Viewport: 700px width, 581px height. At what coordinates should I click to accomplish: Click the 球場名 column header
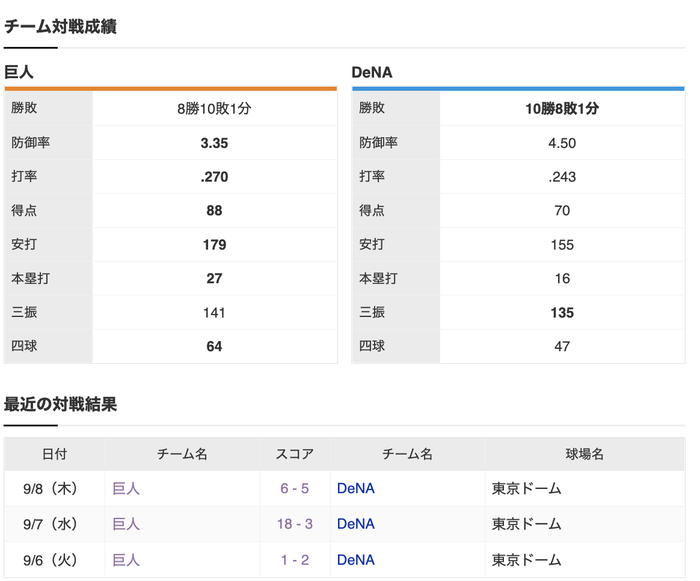[585, 454]
